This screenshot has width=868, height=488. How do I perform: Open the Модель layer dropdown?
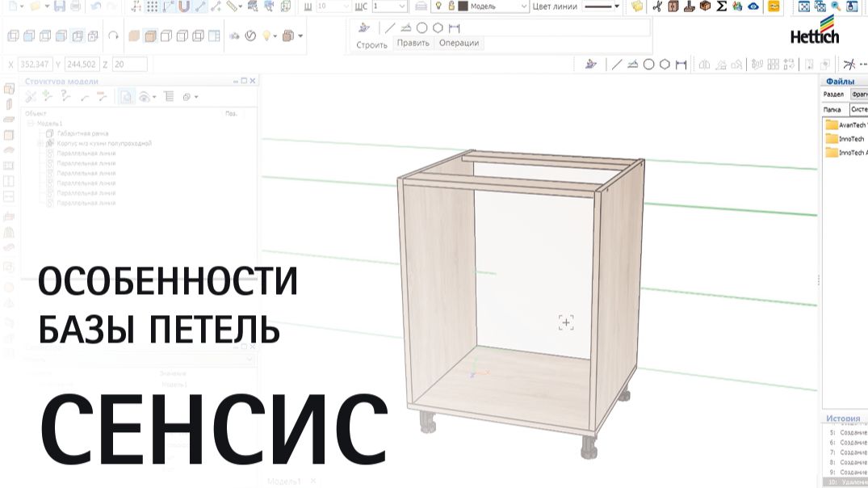(x=524, y=6)
